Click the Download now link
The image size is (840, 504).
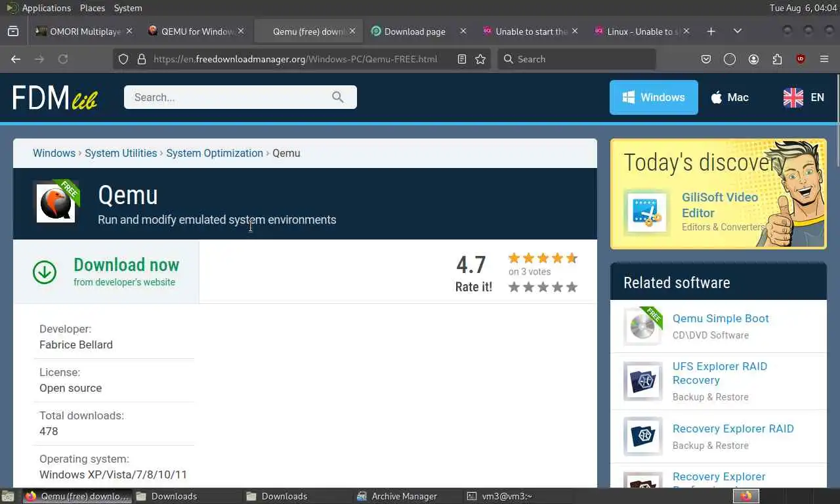[x=126, y=264]
